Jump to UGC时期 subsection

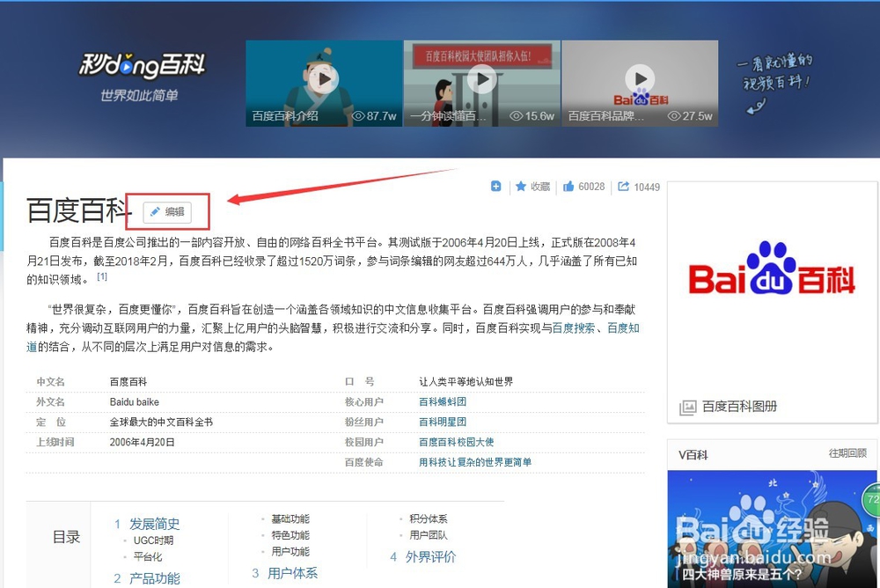tap(153, 540)
